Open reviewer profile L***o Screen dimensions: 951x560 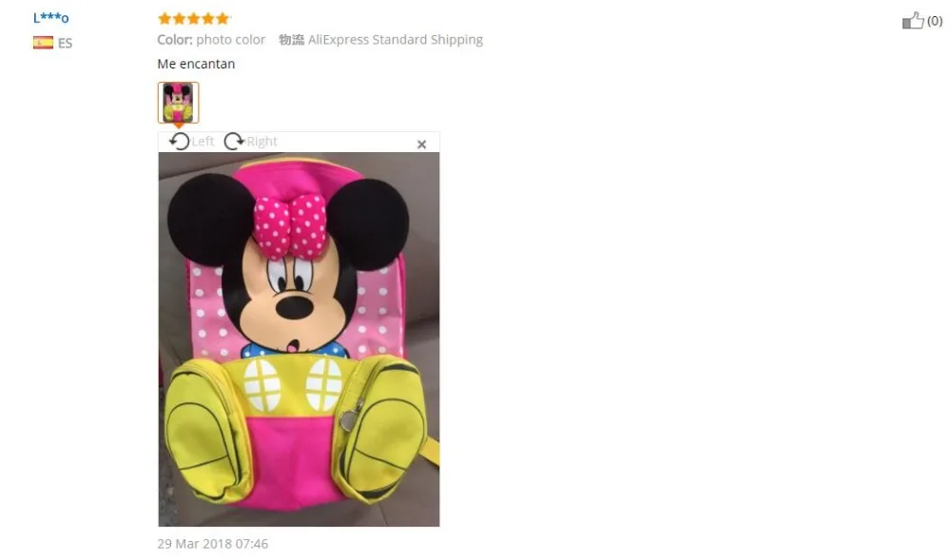pyautogui.click(x=51, y=17)
